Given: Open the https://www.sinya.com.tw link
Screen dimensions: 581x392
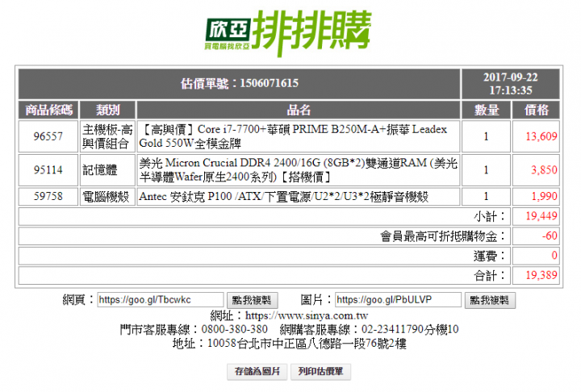Looking at the screenshot, I should pyautogui.click(x=307, y=315).
